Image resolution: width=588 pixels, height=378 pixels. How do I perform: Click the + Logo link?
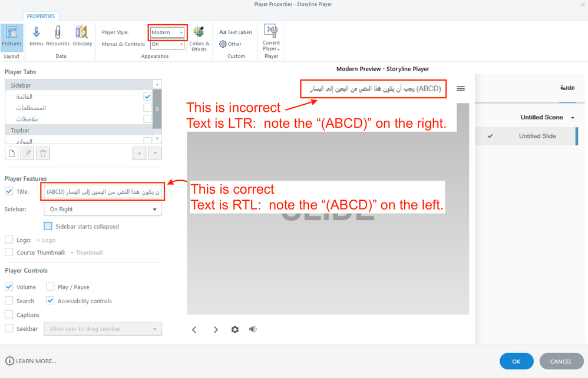[x=46, y=240]
